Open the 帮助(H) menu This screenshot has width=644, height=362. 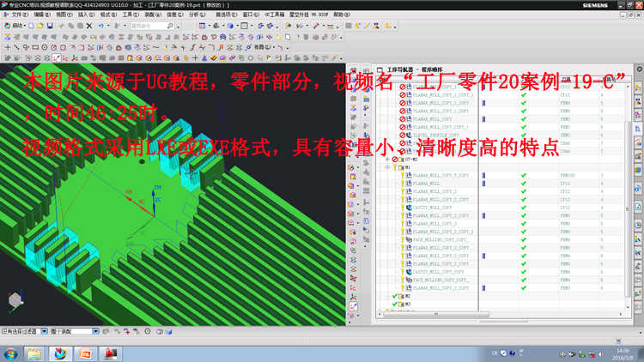pyautogui.click(x=342, y=15)
